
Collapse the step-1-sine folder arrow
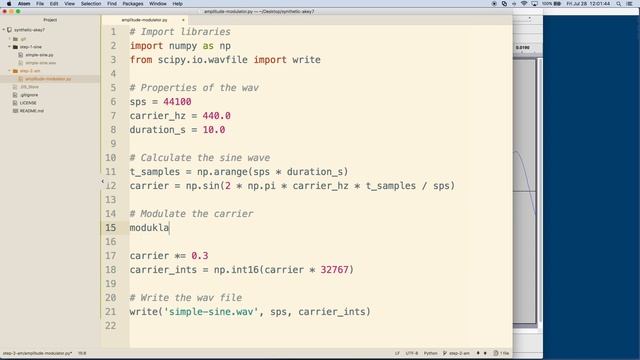[9, 47]
